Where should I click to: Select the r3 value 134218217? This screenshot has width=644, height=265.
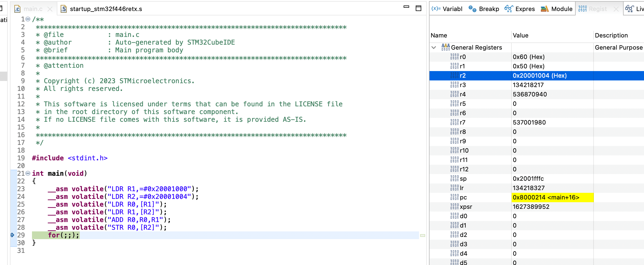(528, 85)
